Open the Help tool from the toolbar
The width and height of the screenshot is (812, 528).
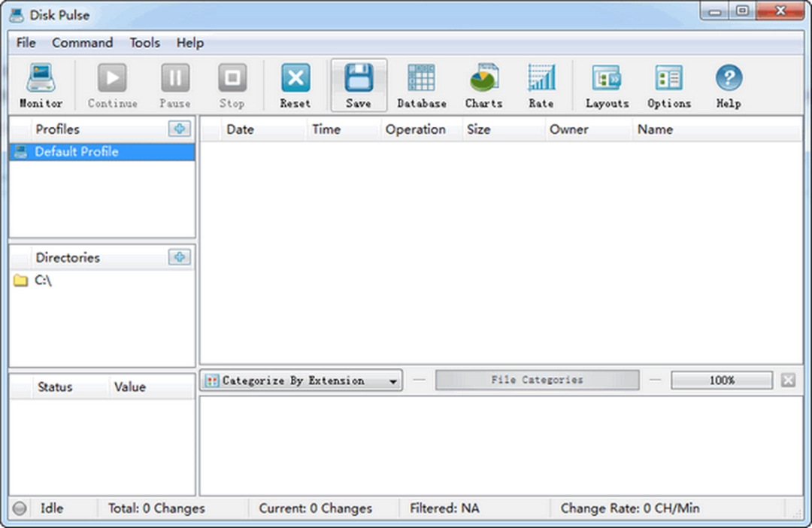(728, 83)
